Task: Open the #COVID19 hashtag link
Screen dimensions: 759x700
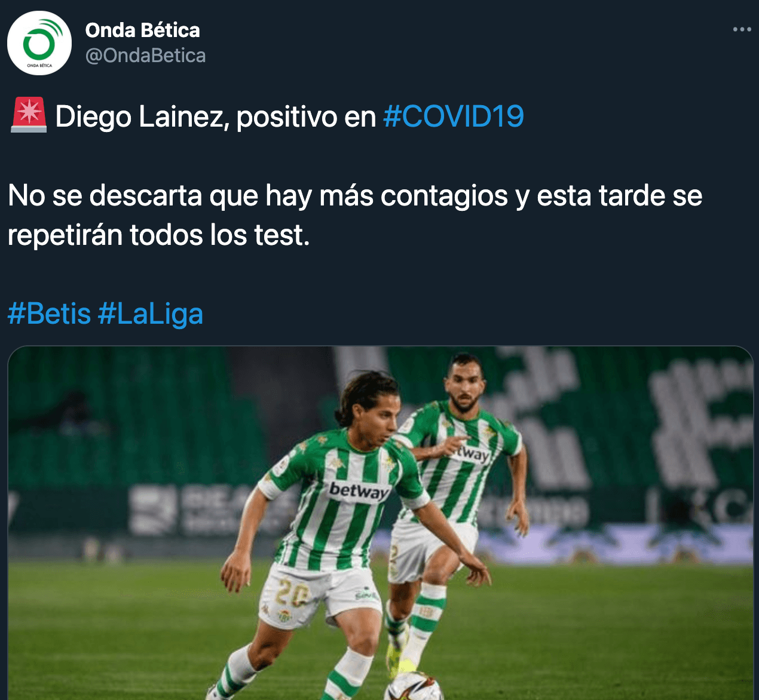Action: [x=453, y=116]
